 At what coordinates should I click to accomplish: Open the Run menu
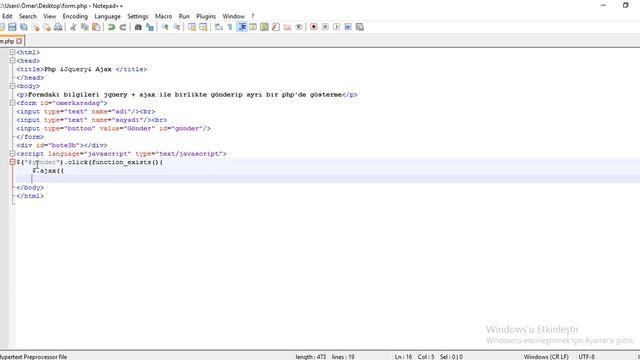click(184, 16)
